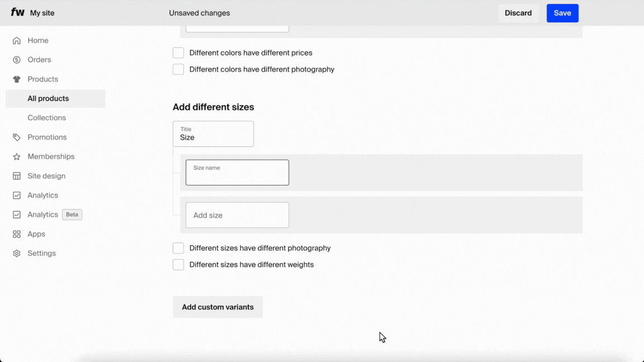644x362 pixels.
Task: Select the Site design icon
Action: pyautogui.click(x=16, y=175)
